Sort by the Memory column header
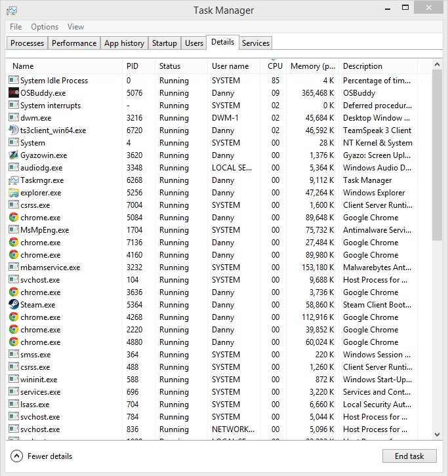The image size is (448, 476). 313,66
